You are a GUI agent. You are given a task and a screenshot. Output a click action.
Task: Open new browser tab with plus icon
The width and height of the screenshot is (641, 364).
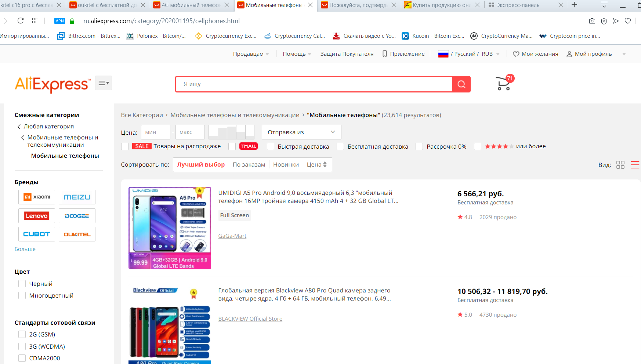(575, 5)
